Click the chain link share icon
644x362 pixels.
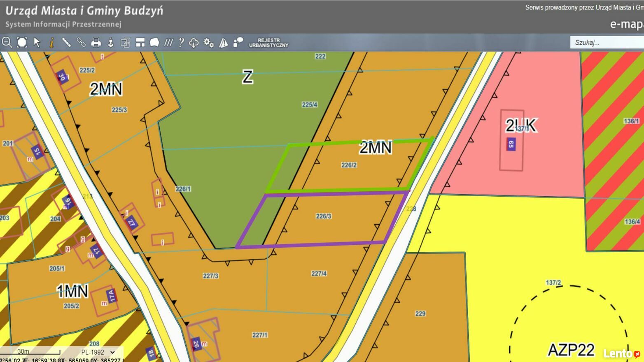click(81, 42)
